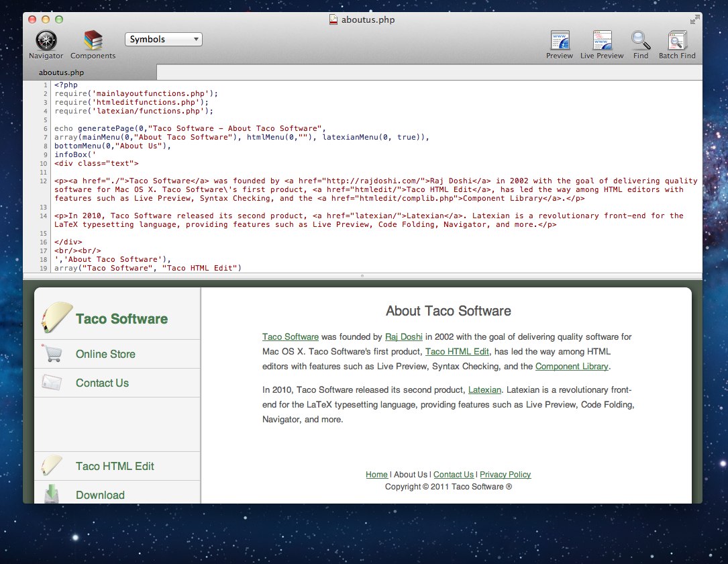
Task: Expand the Symbols dropdown menu
Action: [x=163, y=40]
